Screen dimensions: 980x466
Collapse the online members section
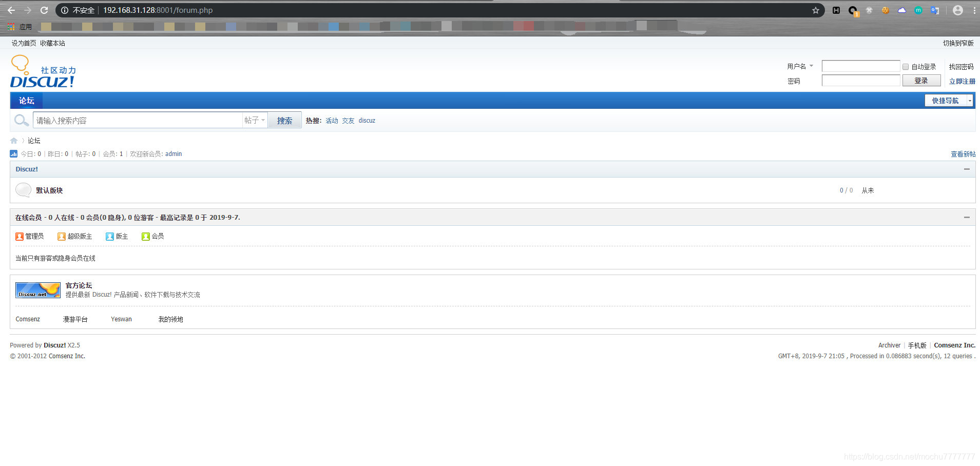click(967, 217)
